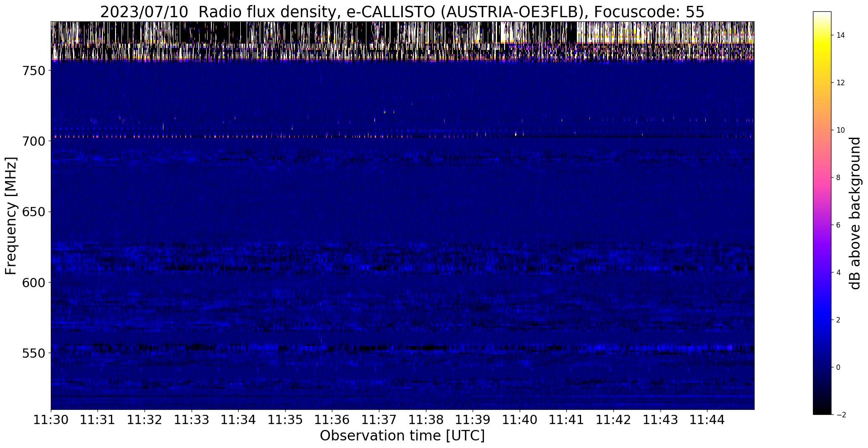Click the 11:37 time tick label
The image size is (868, 448).
point(379,420)
